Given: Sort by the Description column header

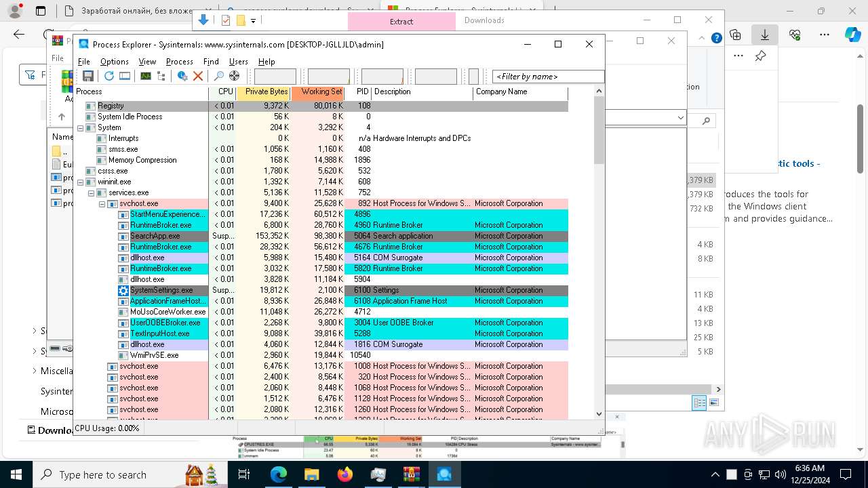Looking at the screenshot, I should pos(422,91).
